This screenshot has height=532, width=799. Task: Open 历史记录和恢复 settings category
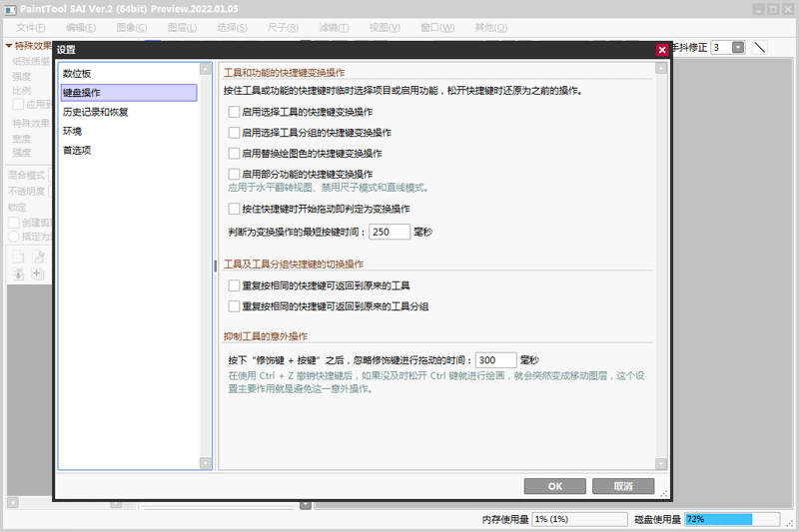coord(95,112)
